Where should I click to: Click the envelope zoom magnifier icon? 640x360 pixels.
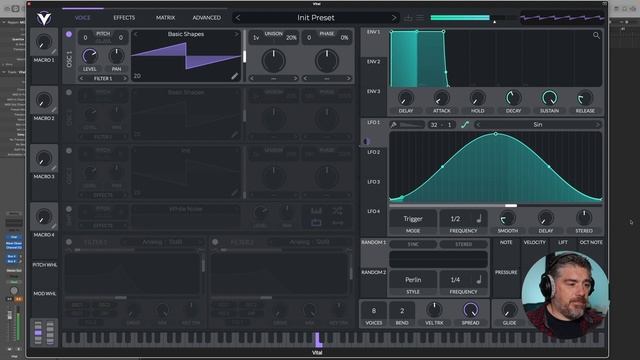[596, 36]
